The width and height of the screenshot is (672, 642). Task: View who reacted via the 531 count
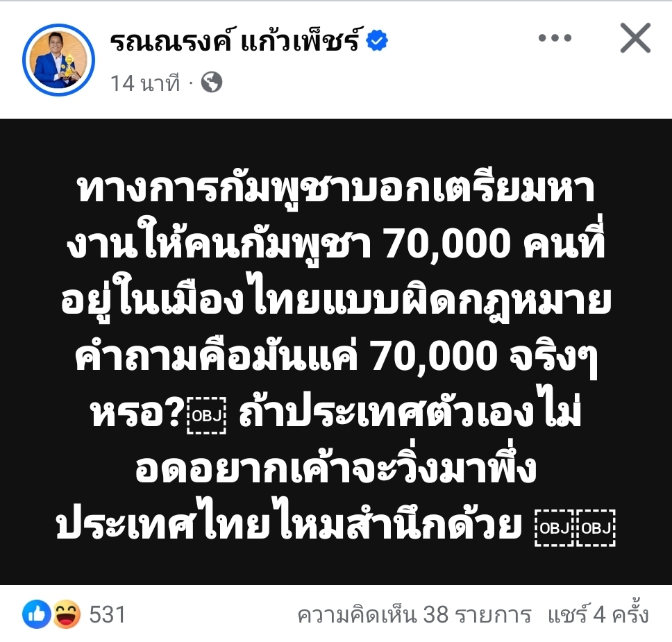107,614
